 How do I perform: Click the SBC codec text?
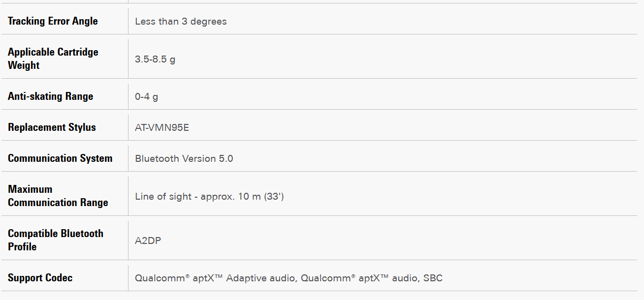(433, 278)
